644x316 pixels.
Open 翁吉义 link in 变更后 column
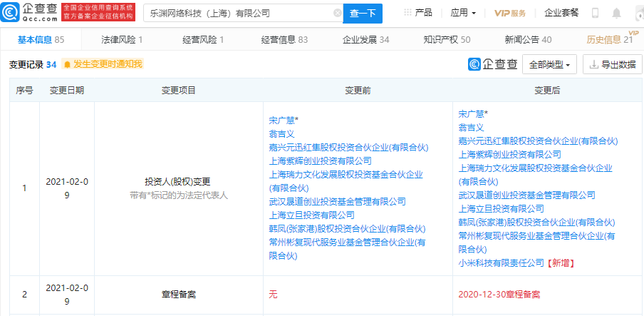click(x=471, y=127)
